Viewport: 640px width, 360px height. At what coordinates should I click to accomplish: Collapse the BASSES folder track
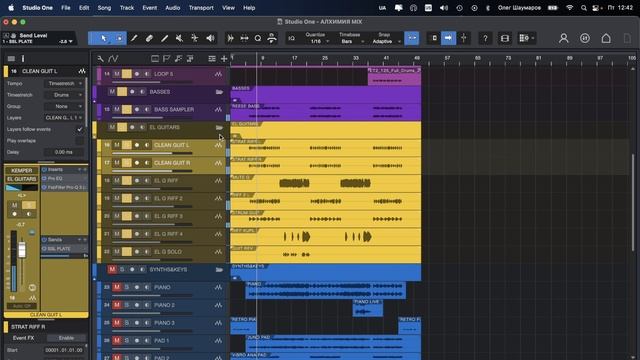219,92
